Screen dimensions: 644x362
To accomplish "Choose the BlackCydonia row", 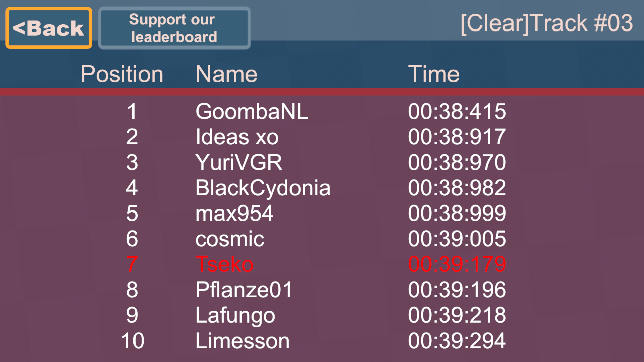I will tap(263, 188).
